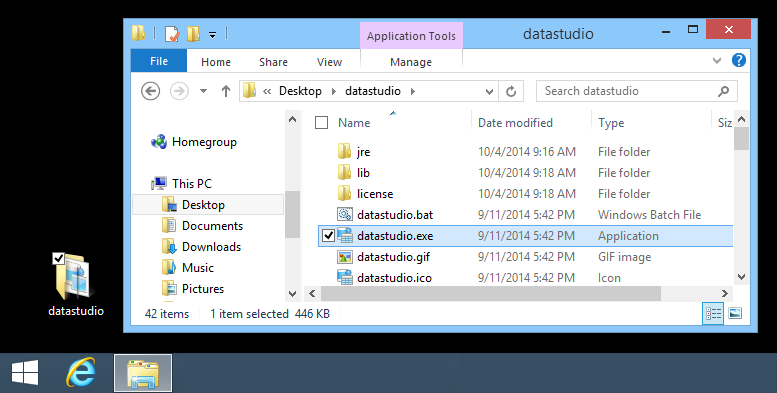The image size is (777, 393).
Task: Click the Properties icon in quick access toolbar
Action: (172, 34)
